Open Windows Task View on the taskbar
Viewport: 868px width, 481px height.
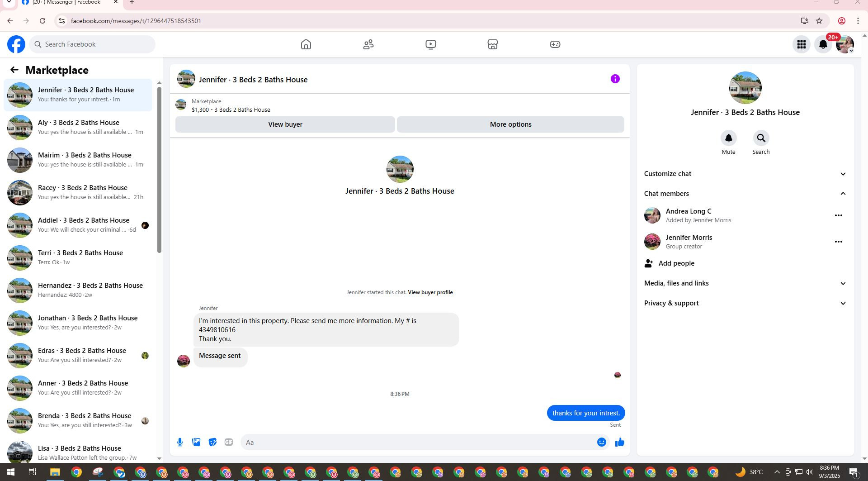coord(32,472)
